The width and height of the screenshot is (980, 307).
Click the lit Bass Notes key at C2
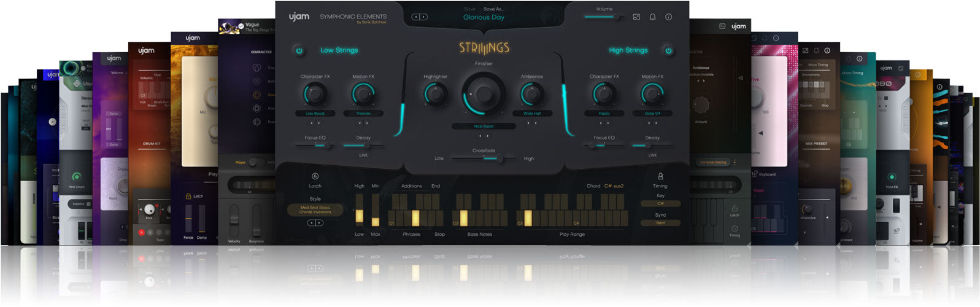click(x=464, y=218)
